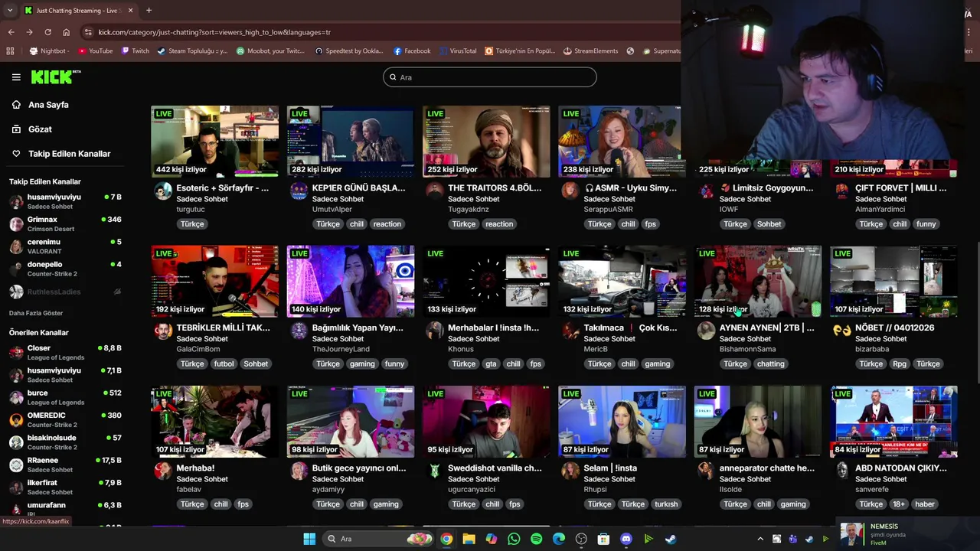Open ABD NATODAN ÇIKIY stream thumbnail
Screen dimensions: 980x551
894,422
